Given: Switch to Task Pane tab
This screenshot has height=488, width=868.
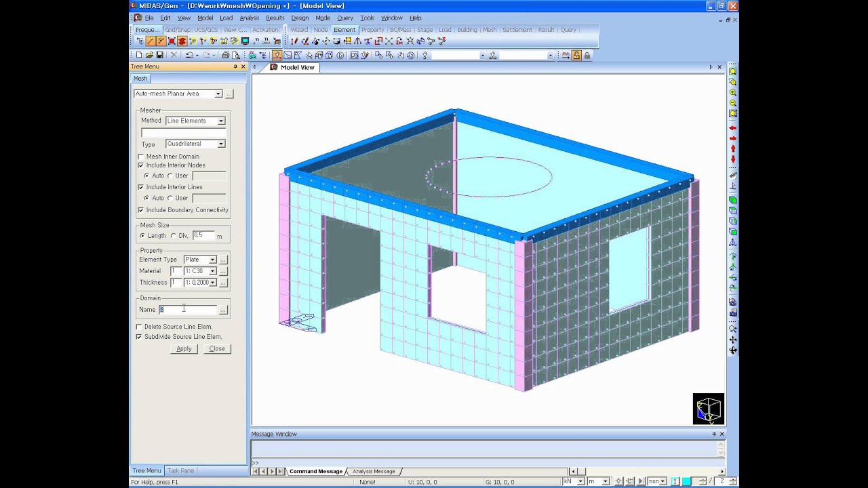Looking at the screenshot, I should pos(180,470).
